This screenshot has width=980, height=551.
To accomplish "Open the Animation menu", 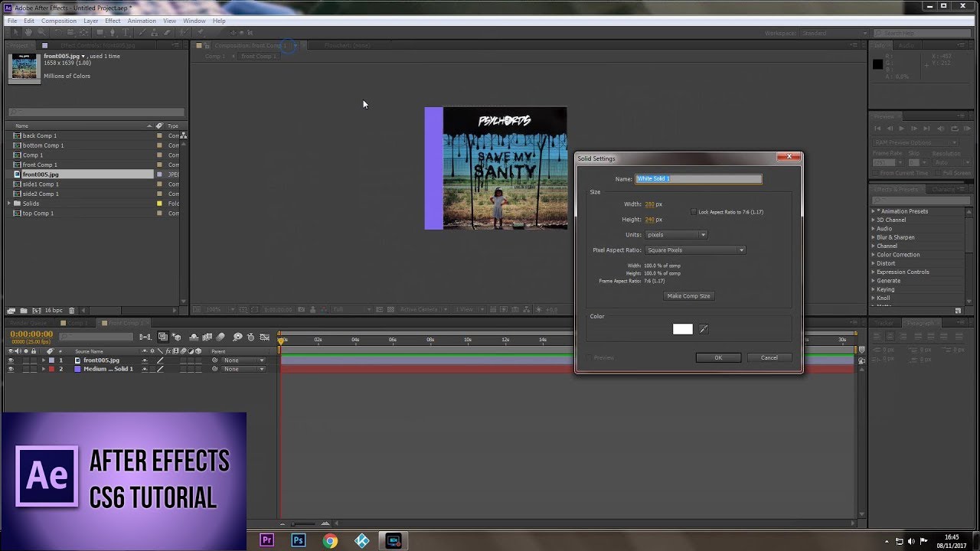I will tap(142, 21).
